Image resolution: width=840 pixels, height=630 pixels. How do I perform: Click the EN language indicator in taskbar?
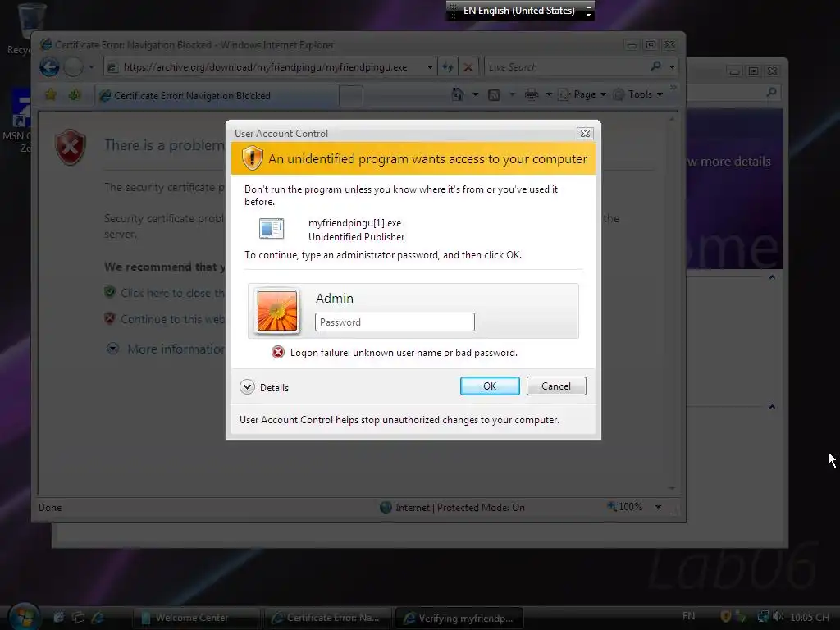click(x=689, y=616)
